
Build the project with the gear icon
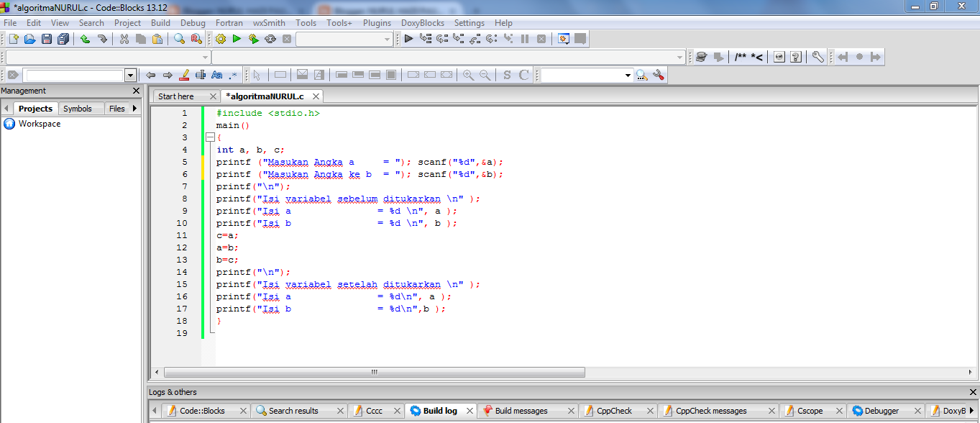point(220,39)
